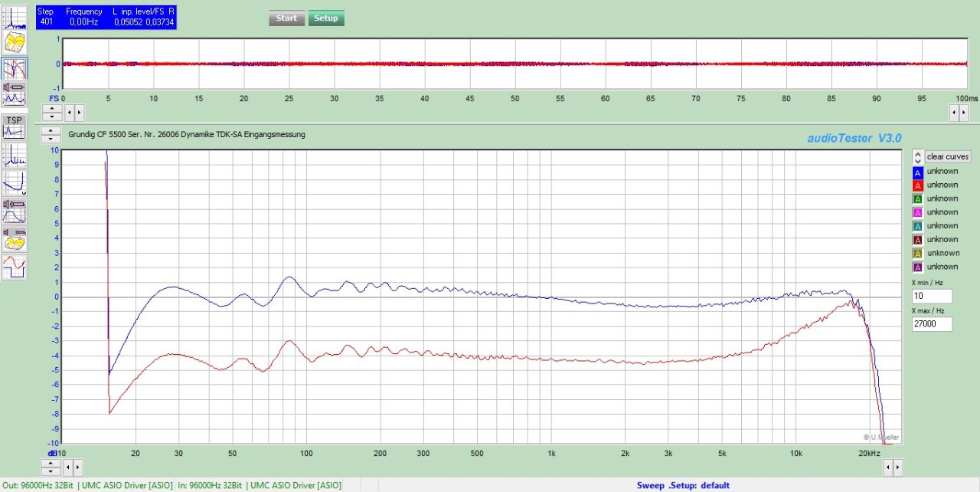The width and height of the screenshot is (980, 492).
Task: Open the spectrum analyzer icon at sidebar top
Action: [15, 17]
